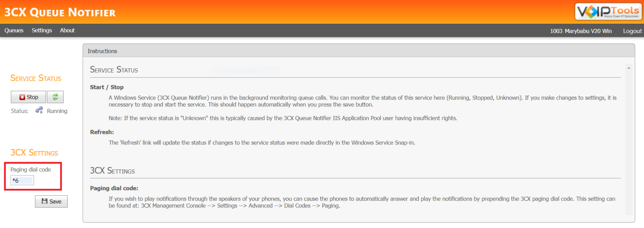
Task: Click the instructions panel scroll-up arrow
Action: click(628, 67)
